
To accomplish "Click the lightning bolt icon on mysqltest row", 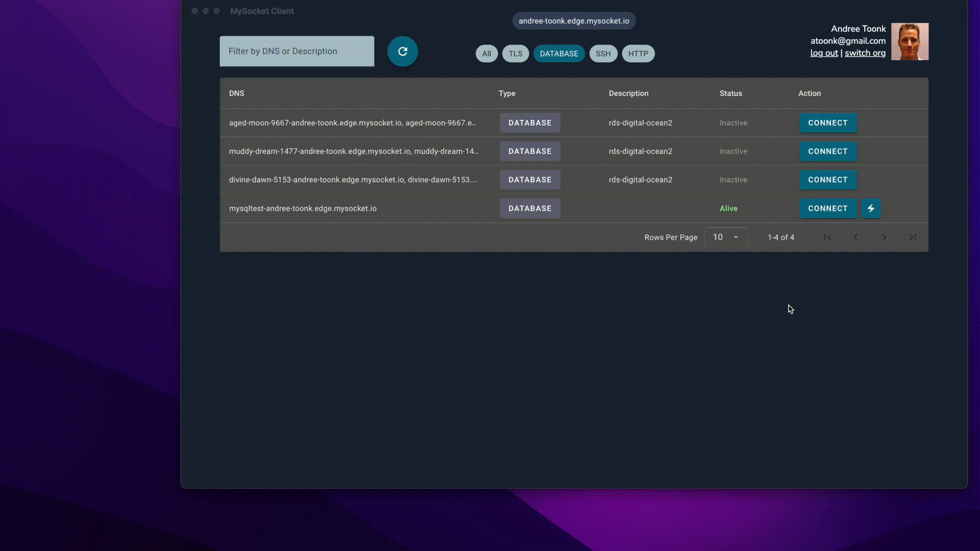I will (871, 209).
